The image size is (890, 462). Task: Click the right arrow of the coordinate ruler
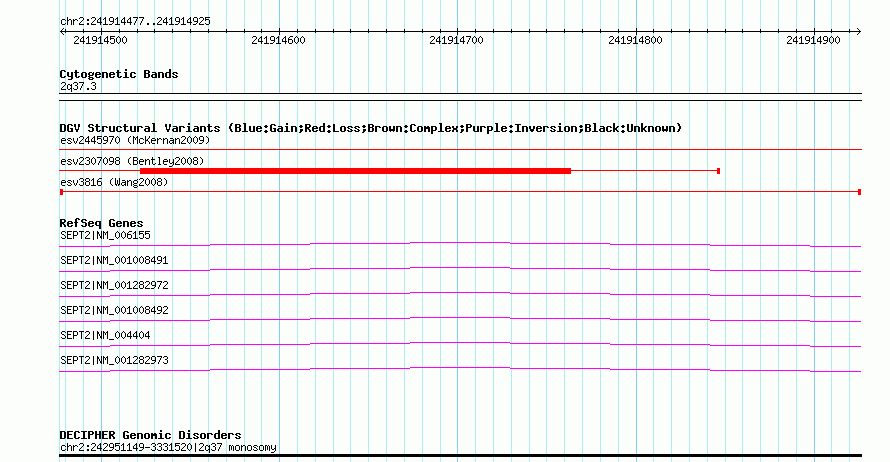[859, 32]
